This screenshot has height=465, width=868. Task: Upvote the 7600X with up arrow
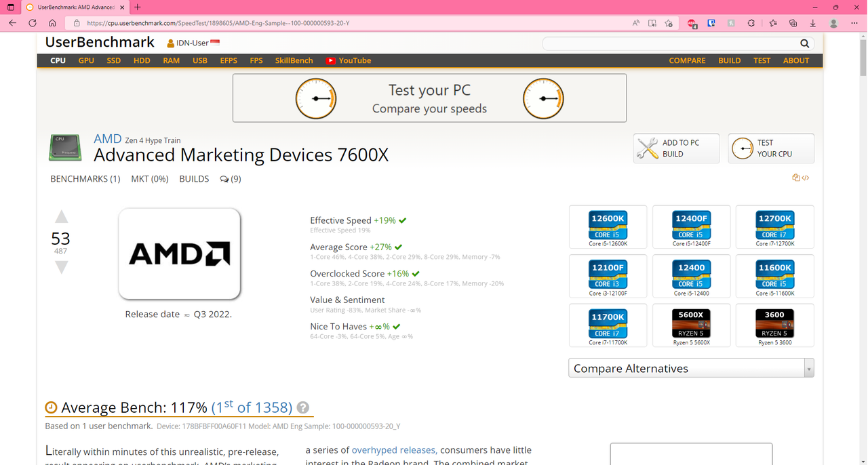pyautogui.click(x=61, y=217)
